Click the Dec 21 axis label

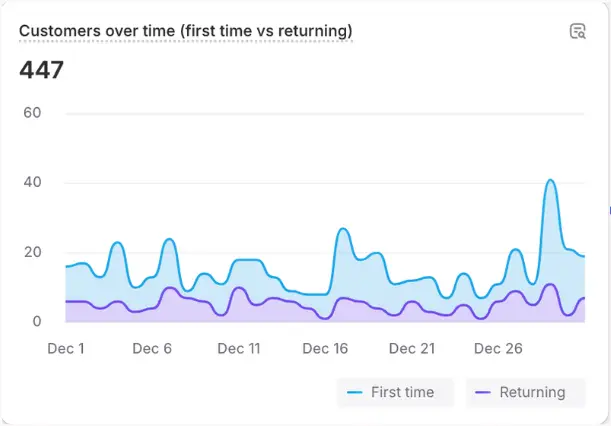tap(412, 349)
